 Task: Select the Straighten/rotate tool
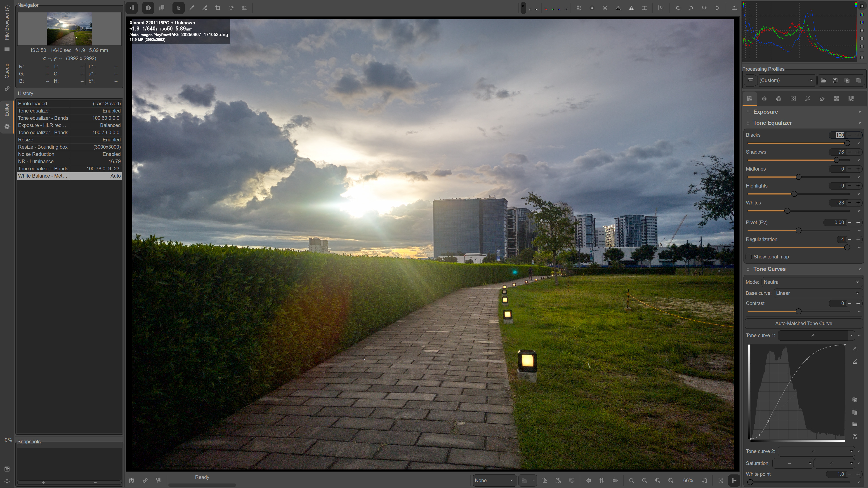point(231,8)
